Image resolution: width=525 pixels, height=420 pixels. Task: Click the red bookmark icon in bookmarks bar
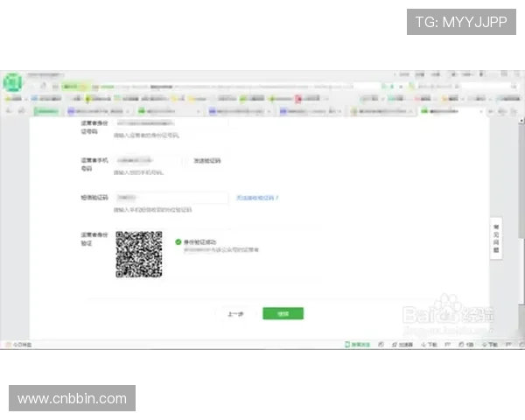(298, 99)
